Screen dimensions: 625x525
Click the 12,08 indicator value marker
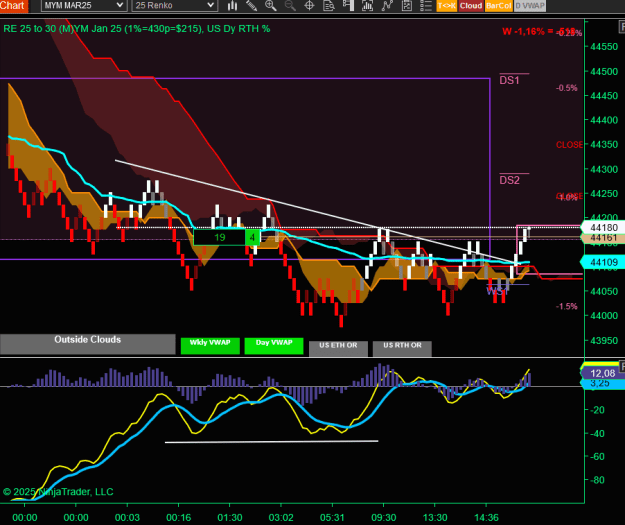point(602,374)
